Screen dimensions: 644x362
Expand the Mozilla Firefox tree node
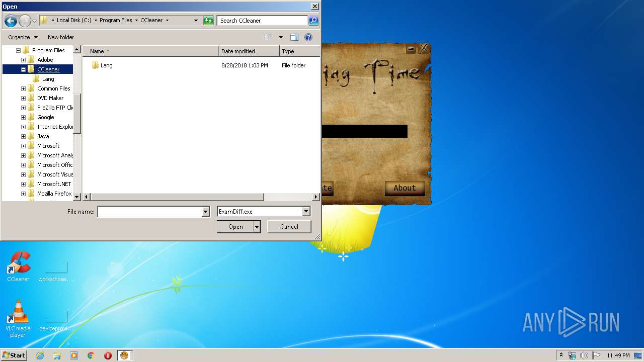click(x=23, y=194)
